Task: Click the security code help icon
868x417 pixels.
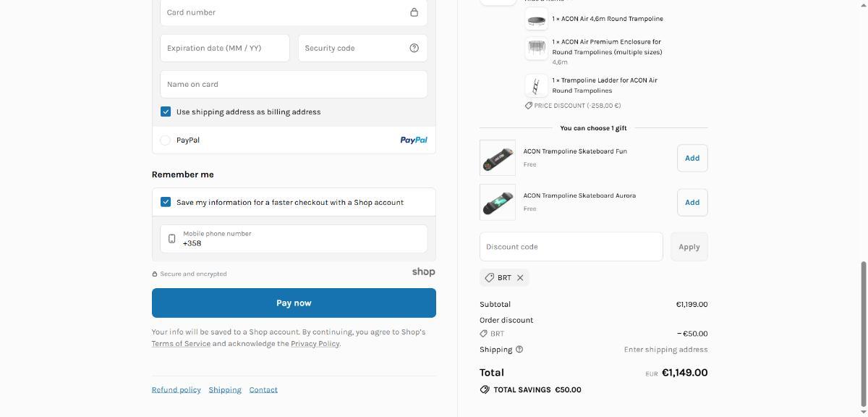Action: pos(414,48)
